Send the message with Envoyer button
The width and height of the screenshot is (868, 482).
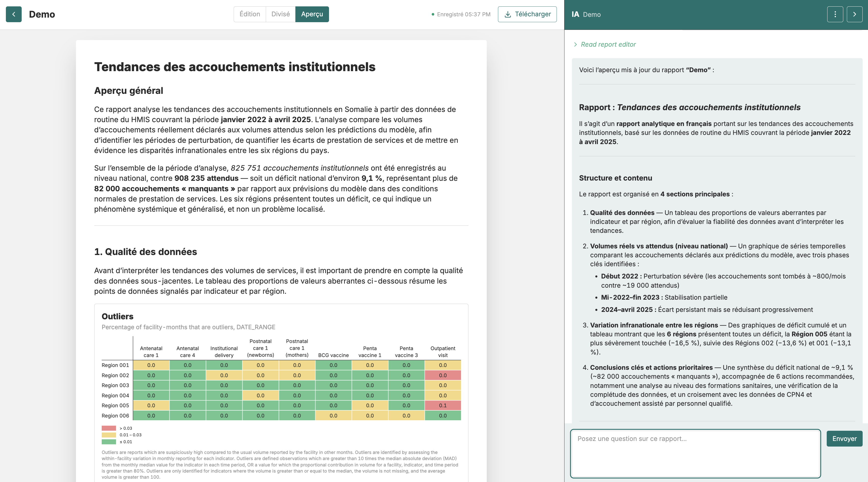click(x=844, y=438)
